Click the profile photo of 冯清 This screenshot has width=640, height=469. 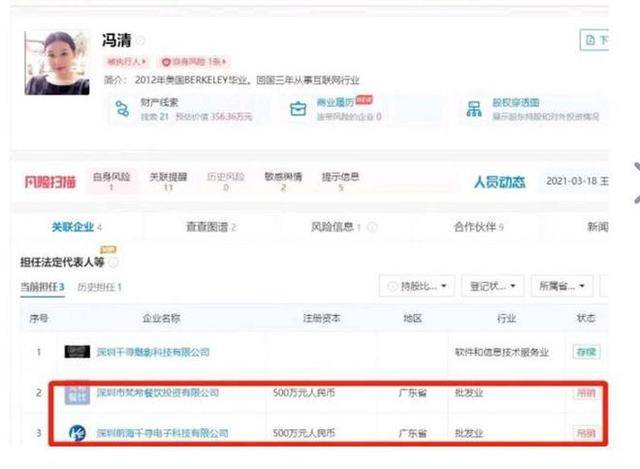tap(58, 62)
